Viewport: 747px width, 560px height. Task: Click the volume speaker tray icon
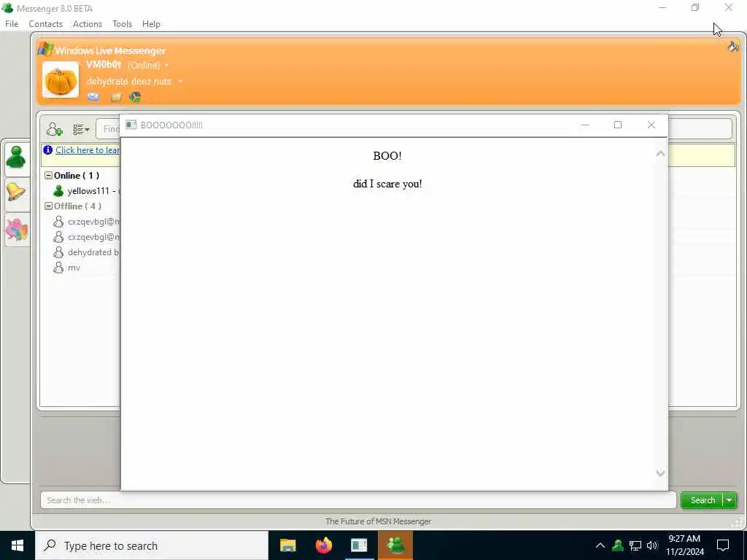coord(651,545)
